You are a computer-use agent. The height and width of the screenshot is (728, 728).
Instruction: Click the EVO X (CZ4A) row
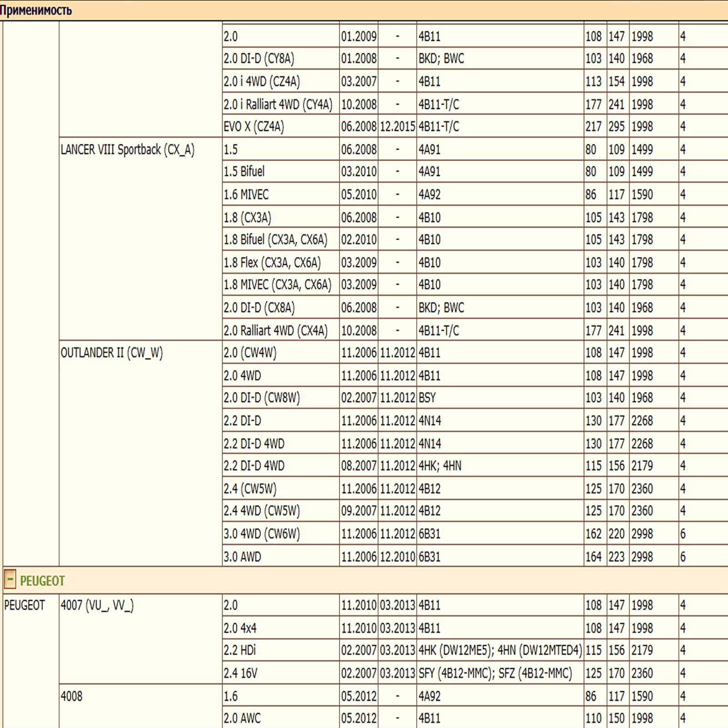253,126
